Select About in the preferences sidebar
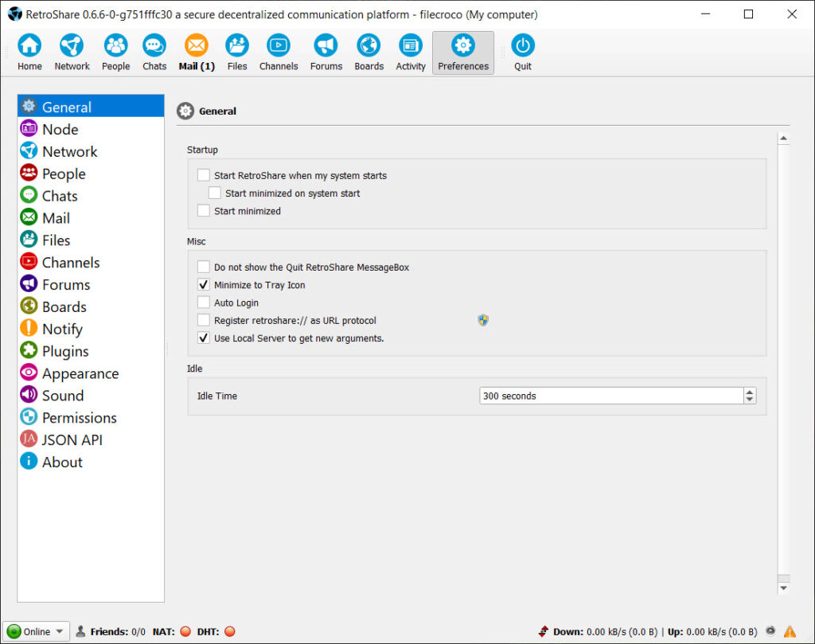This screenshot has height=644, width=815. coord(91,462)
